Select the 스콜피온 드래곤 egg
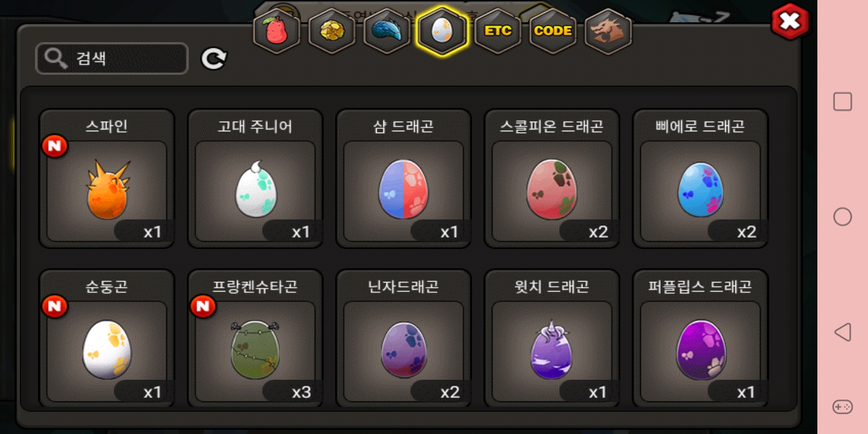868x434 pixels. click(552, 178)
